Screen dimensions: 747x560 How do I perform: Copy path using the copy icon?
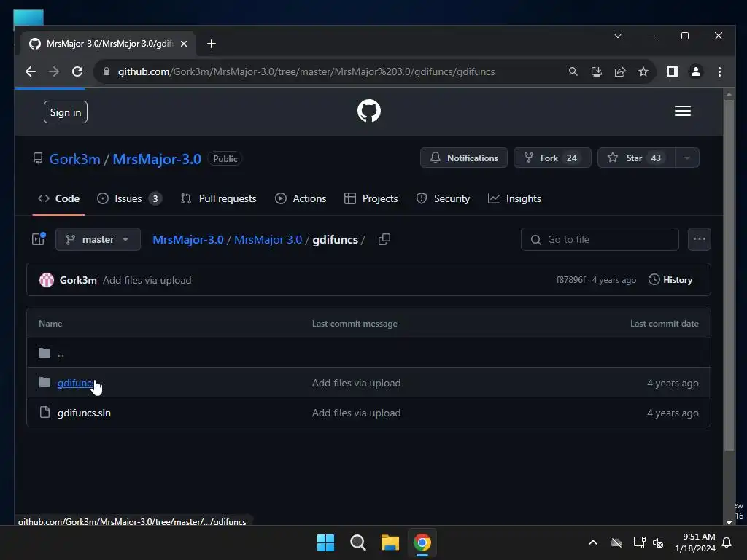384,239
